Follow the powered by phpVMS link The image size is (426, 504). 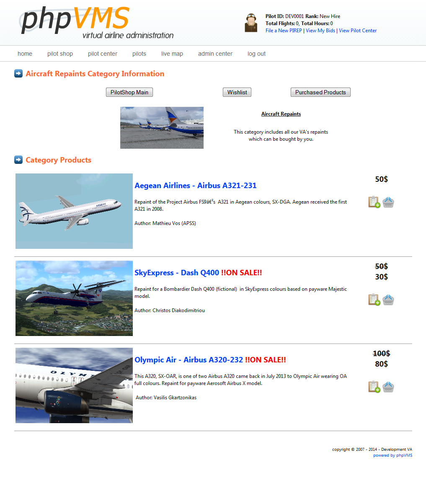click(x=392, y=455)
